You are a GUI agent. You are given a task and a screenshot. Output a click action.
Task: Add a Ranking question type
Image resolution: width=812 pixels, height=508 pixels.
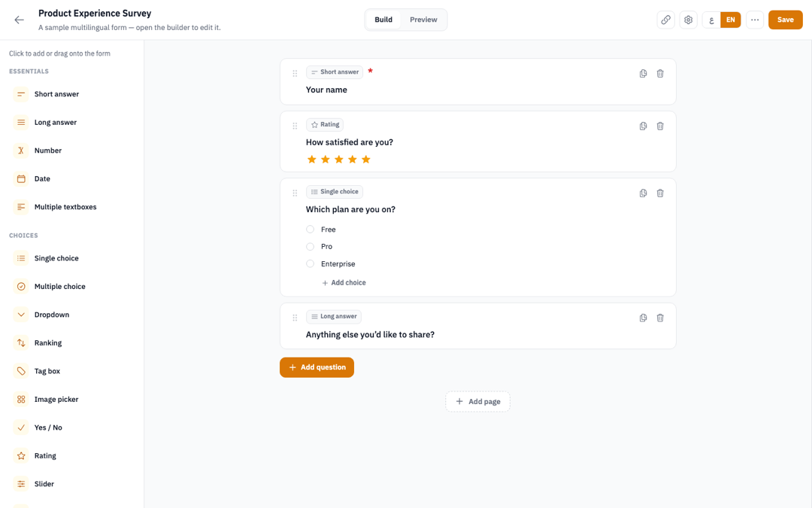71,342
